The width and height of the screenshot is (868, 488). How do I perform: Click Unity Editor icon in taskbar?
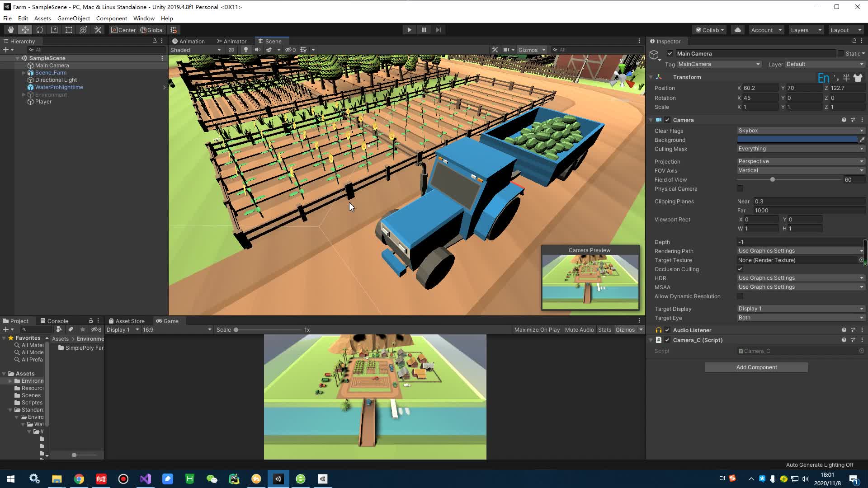pos(278,479)
